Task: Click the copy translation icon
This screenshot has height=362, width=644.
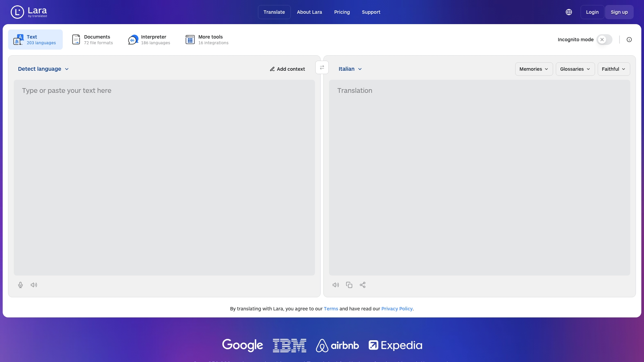Action: point(349,285)
